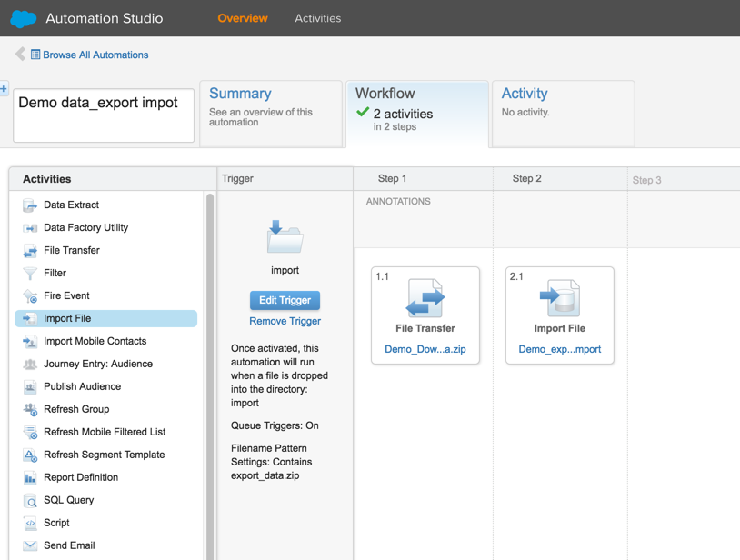Select SQL Query label
The image size is (740, 560).
(68, 500)
